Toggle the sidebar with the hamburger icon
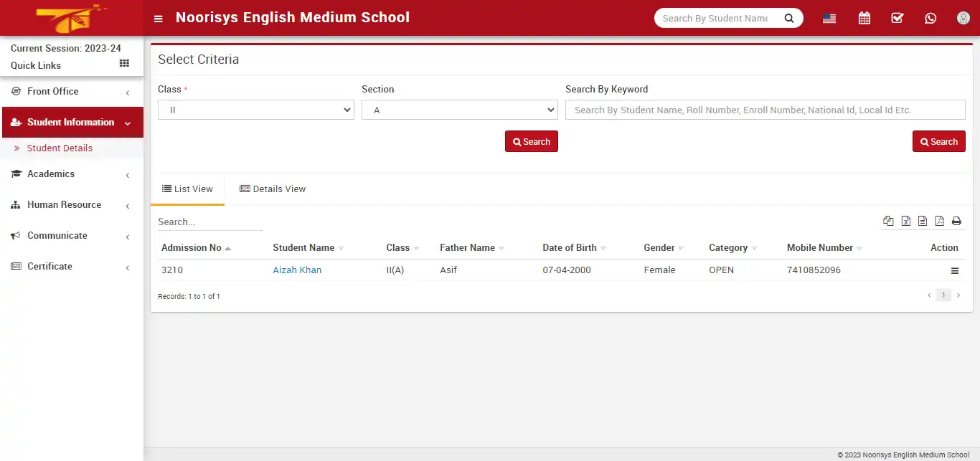Image resolution: width=980 pixels, height=461 pixels. click(158, 18)
